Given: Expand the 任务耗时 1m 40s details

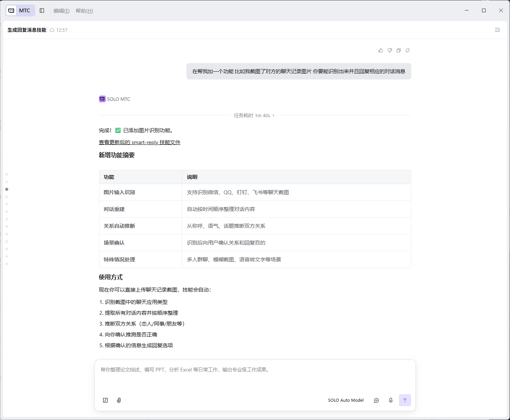Looking at the screenshot, I should pos(254,115).
